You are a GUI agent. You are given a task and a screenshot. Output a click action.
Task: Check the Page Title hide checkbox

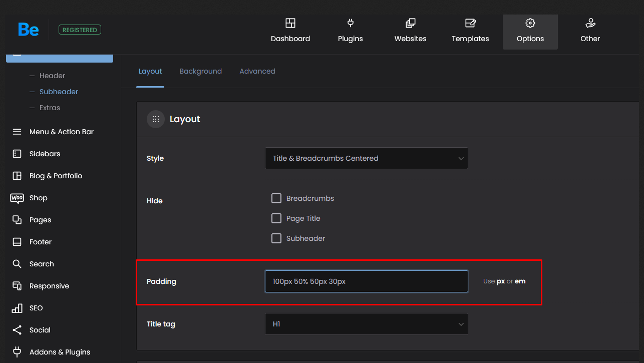276,218
